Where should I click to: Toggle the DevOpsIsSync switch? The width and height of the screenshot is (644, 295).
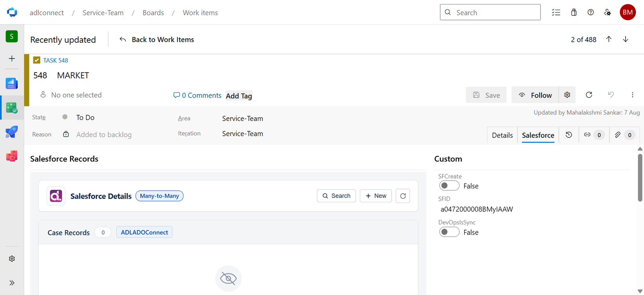click(x=449, y=232)
